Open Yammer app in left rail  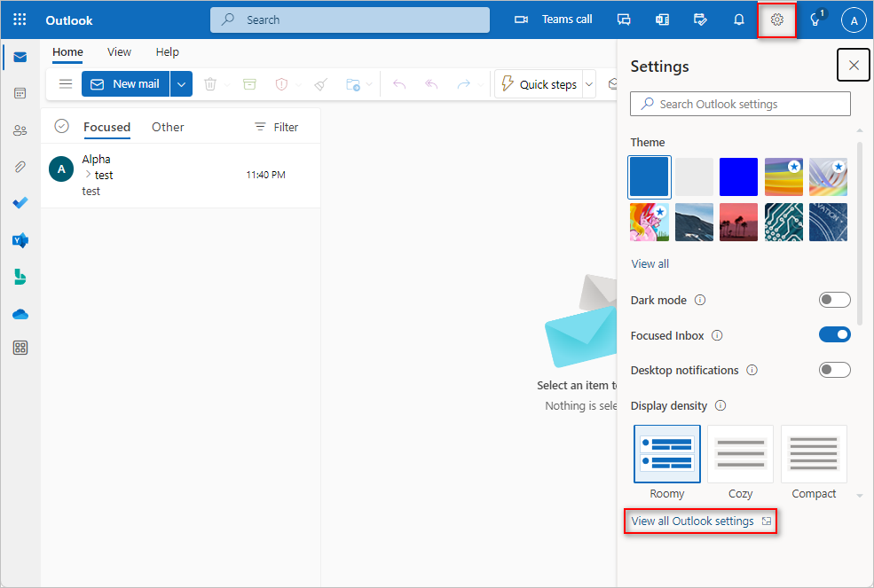pos(20,240)
